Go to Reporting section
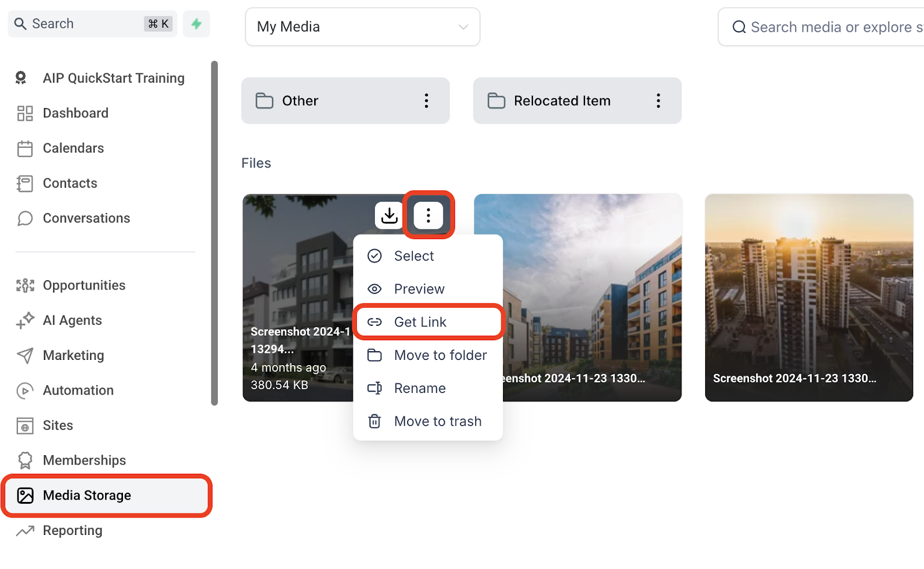Viewport: 924px width, 569px height. 73,531
